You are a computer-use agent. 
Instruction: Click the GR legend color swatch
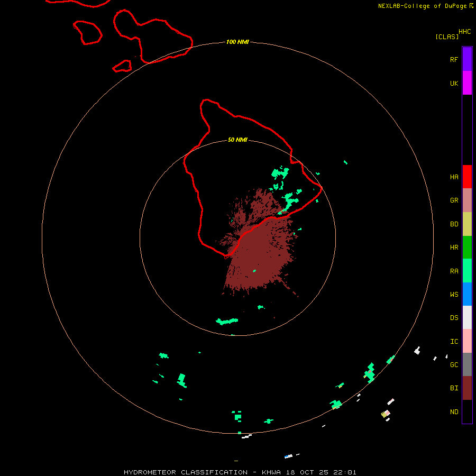[467, 200]
